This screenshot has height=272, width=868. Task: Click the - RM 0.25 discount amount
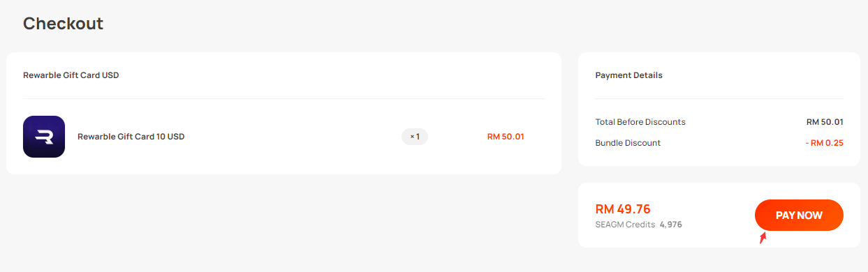[824, 143]
